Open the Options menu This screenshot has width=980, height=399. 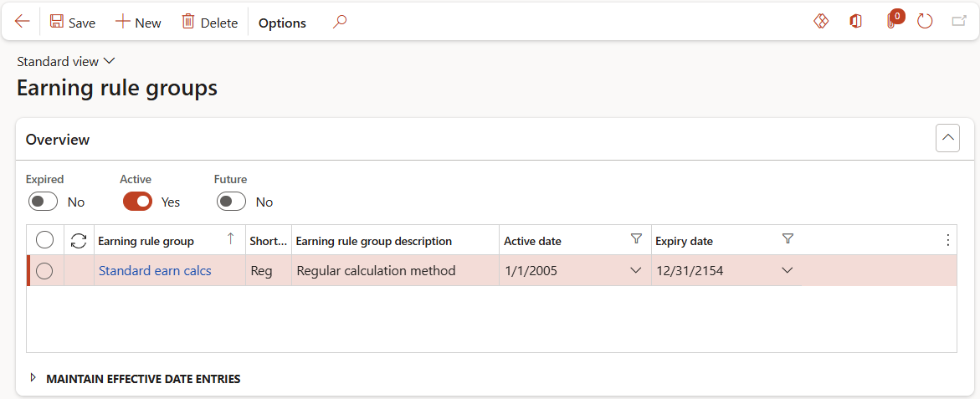tap(283, 23)
